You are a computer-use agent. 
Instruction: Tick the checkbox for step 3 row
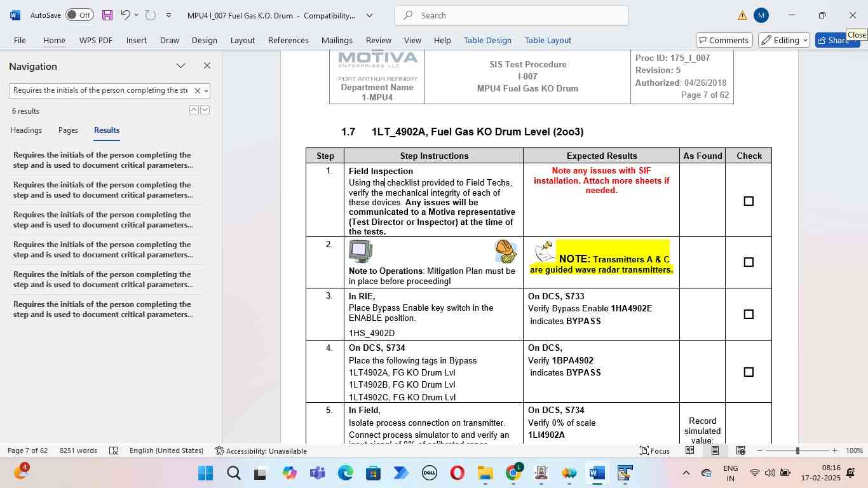(749, 315)
